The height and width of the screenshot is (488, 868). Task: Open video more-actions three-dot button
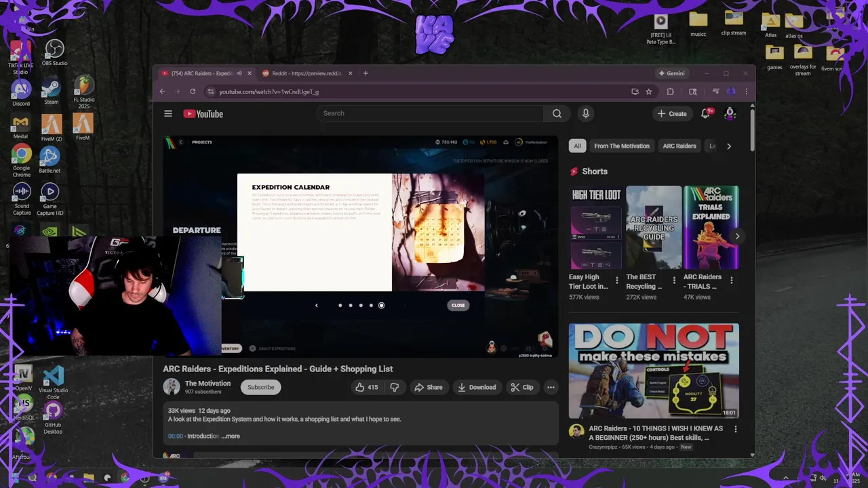[551, 387]
